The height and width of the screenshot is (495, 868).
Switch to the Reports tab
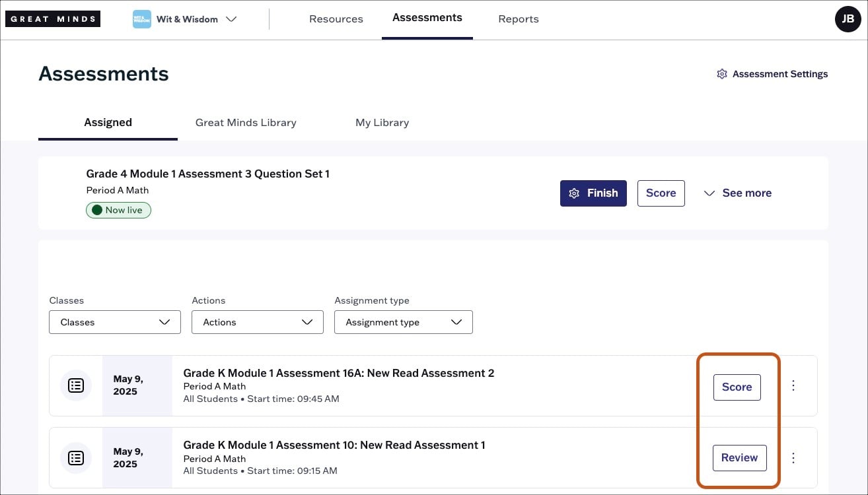point(518,18)
